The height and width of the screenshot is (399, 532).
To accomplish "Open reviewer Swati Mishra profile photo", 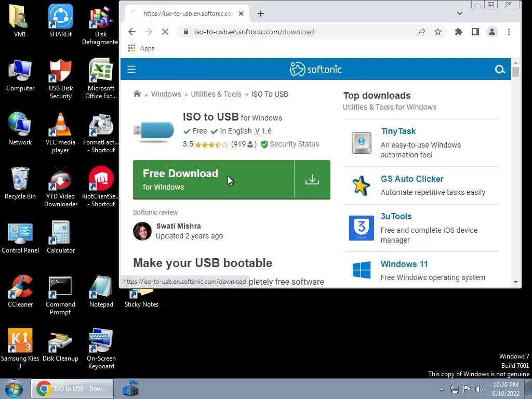I will [142, 231].
